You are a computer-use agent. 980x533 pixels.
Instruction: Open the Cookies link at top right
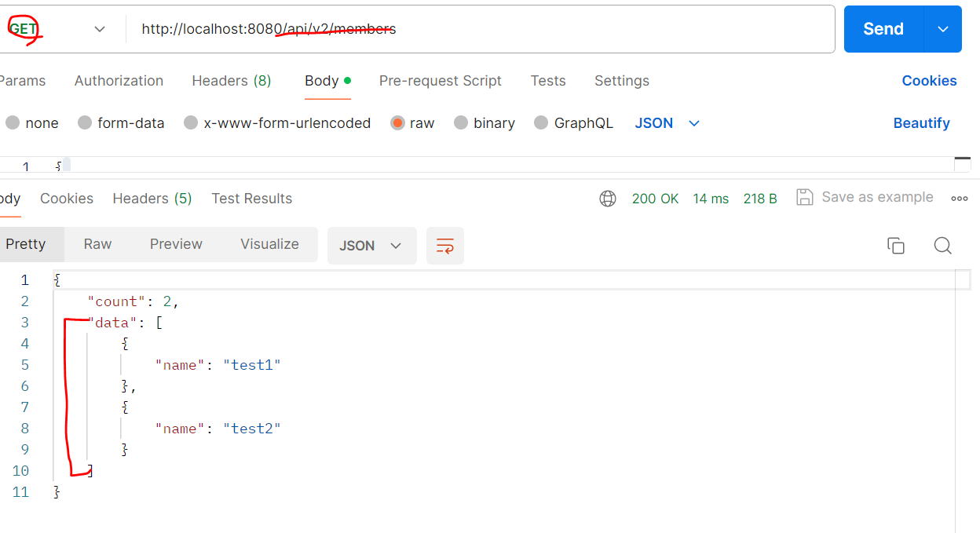929,81
